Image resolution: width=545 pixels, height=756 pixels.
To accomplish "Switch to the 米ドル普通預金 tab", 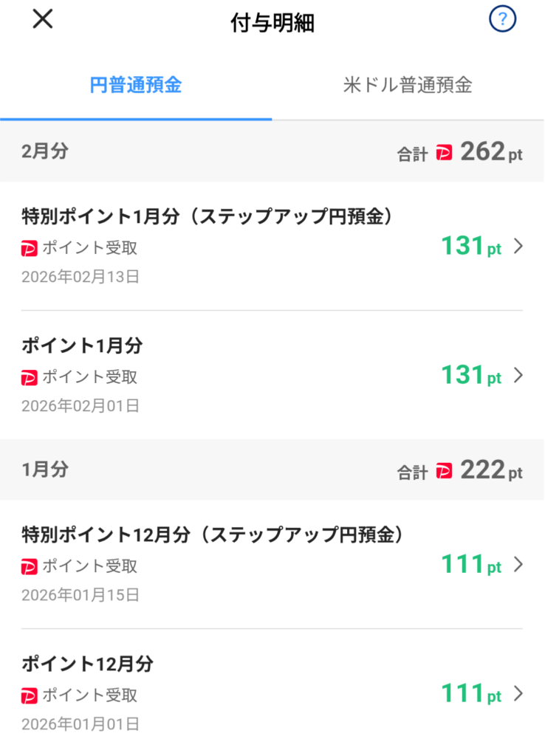I will coord(408,85).
